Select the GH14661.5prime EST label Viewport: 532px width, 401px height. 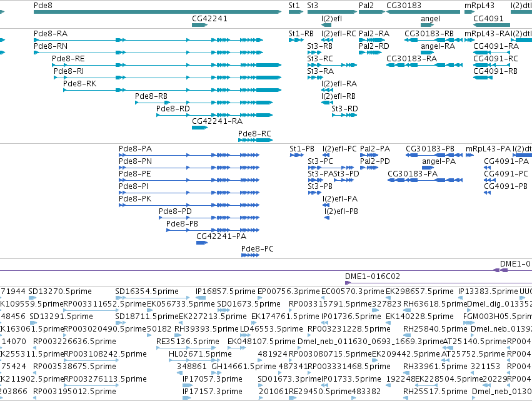244,367
